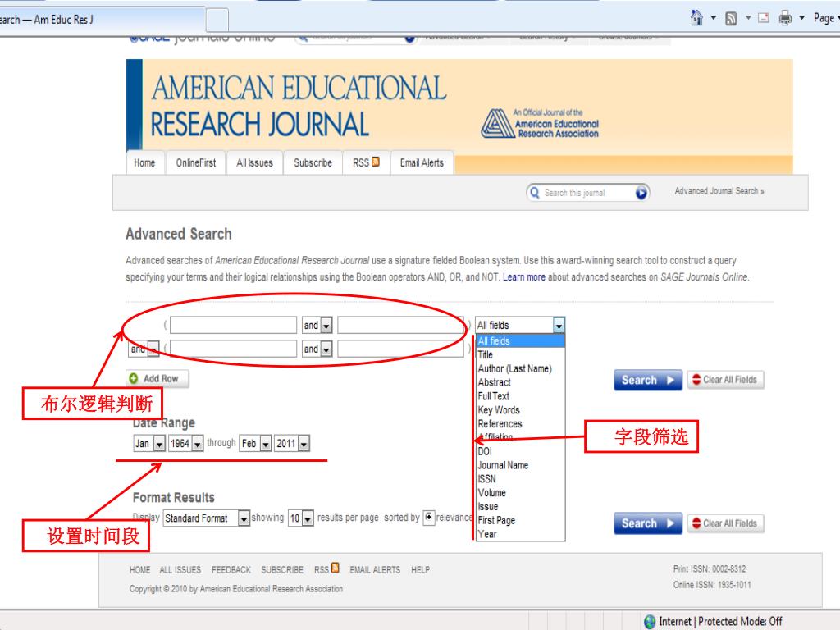Click upper Clear All Fields button
The image size is (840, 630).
pos(725,379)
